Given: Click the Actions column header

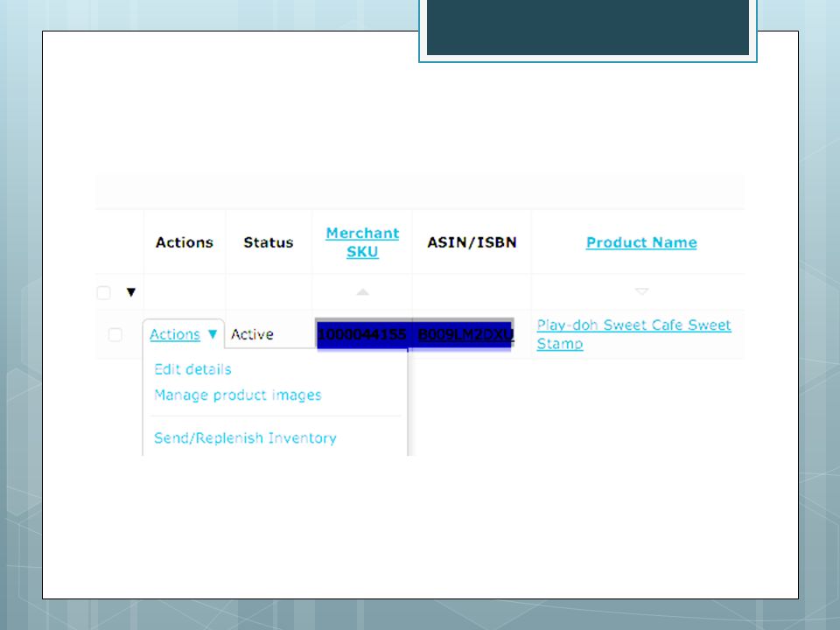Looking at the screenshot, I should pyautogui.click(x=185, y=242).
